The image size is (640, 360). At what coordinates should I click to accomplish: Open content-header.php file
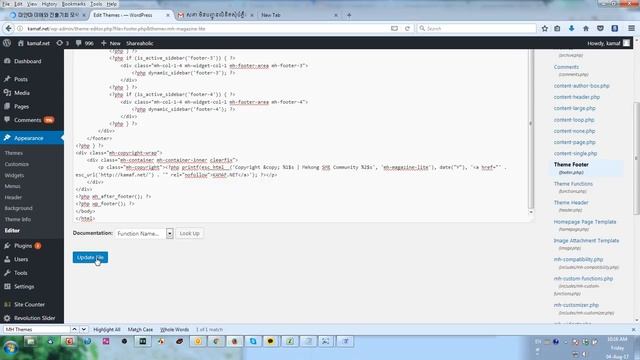pyautogui.click(x=577, y=97)
